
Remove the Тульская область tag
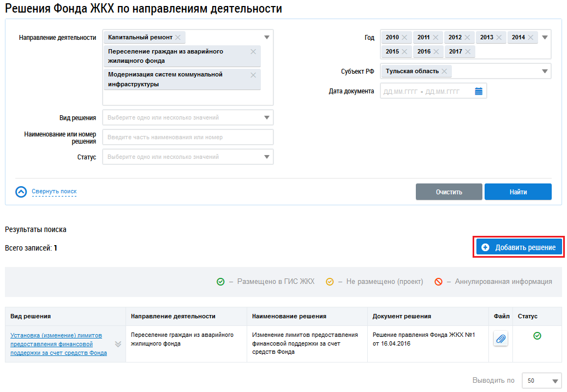[444, 72]
